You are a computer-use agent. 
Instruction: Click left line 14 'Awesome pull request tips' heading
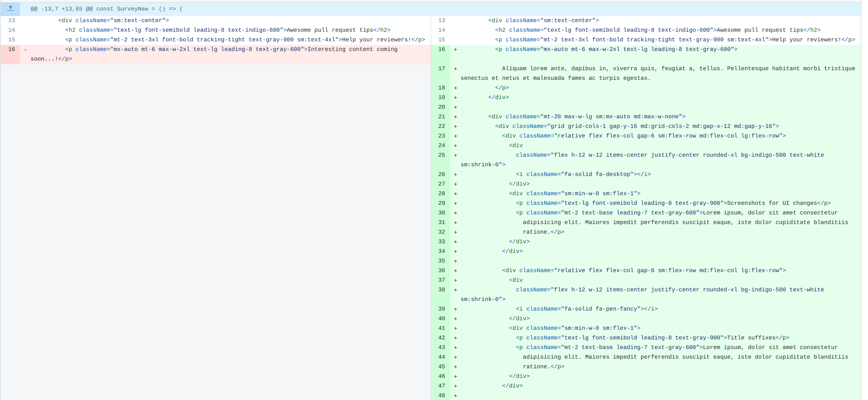(x=330, y=30)
